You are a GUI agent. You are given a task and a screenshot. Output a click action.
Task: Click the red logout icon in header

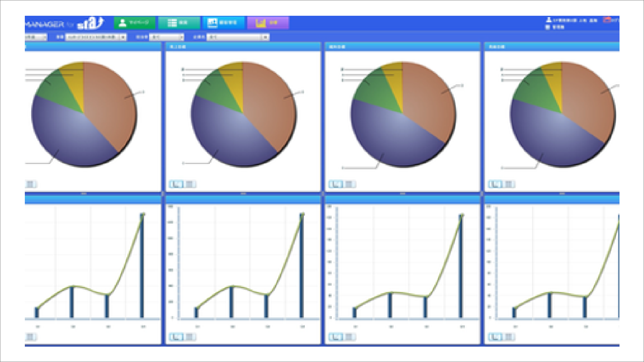(607, 20)
